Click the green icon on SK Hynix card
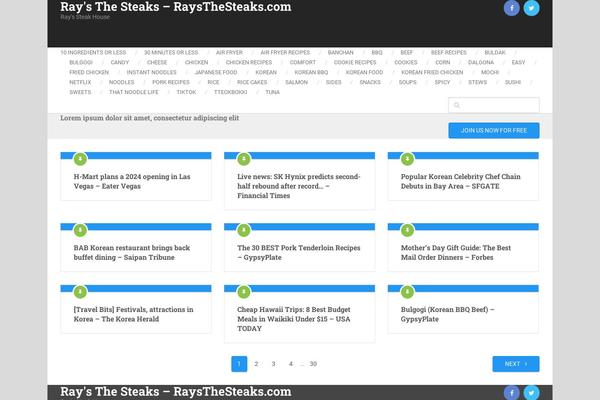600x400 pixels. point(244,159)
